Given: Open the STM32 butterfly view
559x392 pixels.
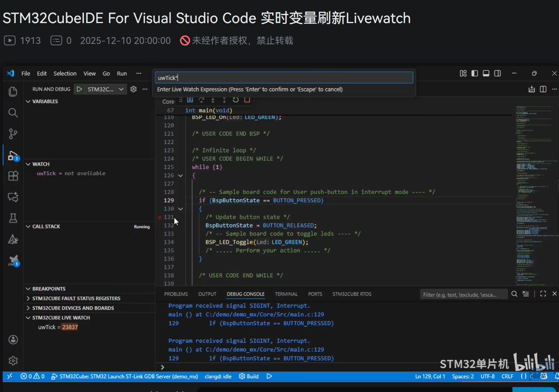Looking at the screenshot, I should 14,261.
